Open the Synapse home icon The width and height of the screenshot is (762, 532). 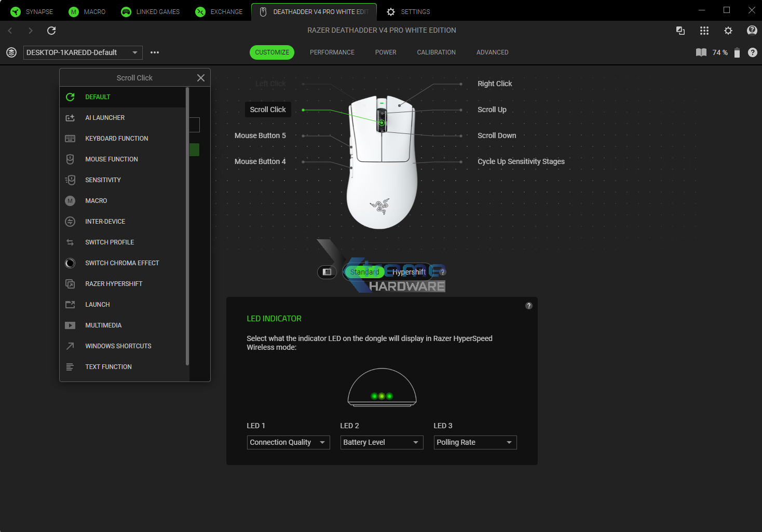tap(15, 11)
